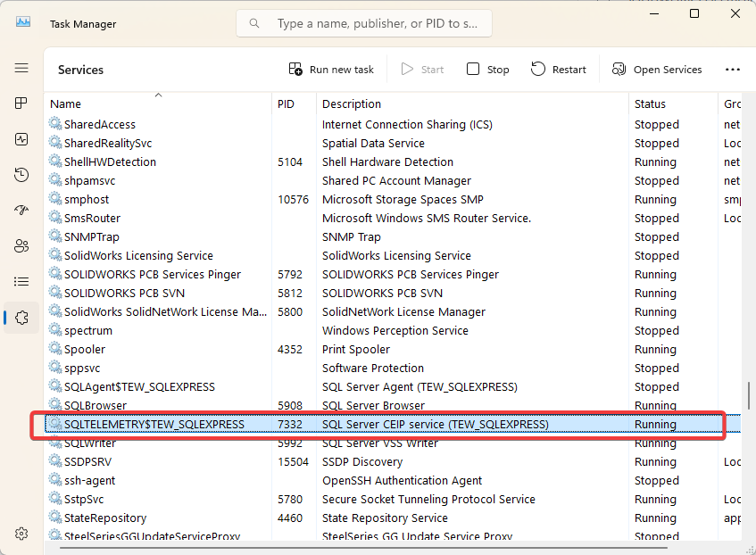The width and height of the screenshot is (756, 555).
Task: Click the search magnifier icon
Action: click(254, 23)
